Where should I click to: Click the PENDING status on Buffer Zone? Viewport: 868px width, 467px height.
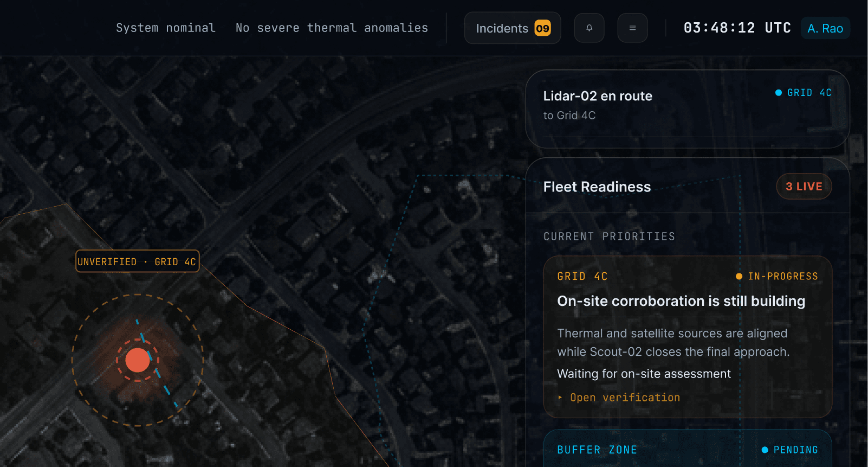[789, 450]
